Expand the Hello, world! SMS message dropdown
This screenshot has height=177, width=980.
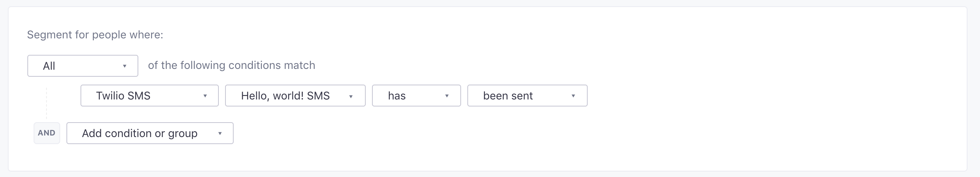[x=295, y=96]
